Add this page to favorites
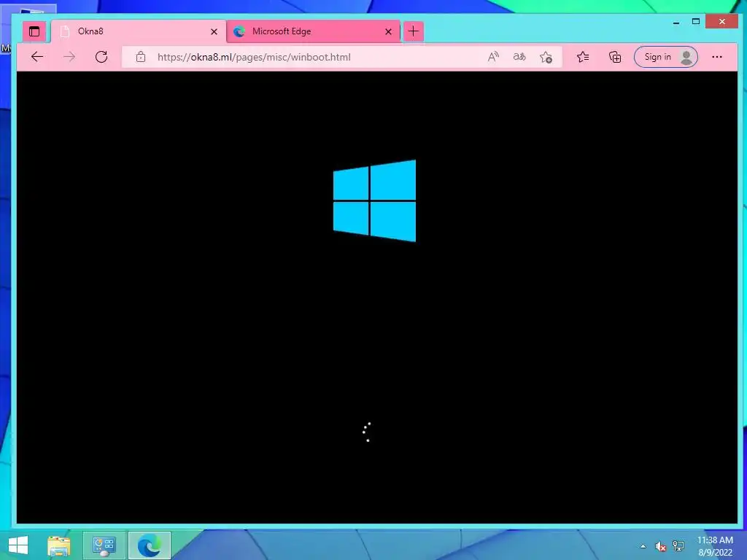This screenshot has width=747, height=560. 546,57
